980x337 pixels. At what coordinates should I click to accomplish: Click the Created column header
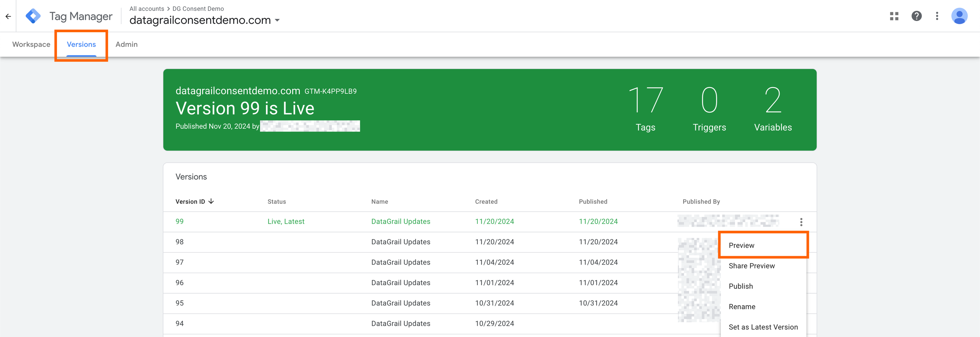pyautogui.click(x=486, y=202)
